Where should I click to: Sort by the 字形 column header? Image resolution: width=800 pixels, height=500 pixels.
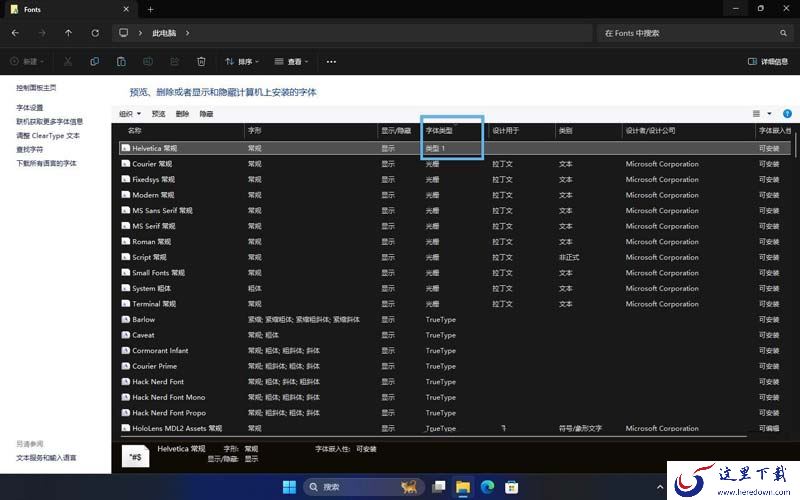255,131
